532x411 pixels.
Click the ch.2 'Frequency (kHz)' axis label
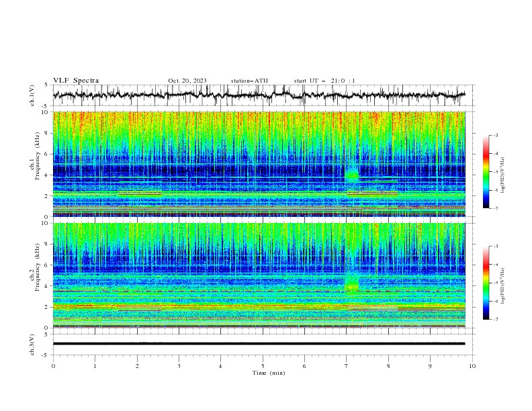point(38,267)
